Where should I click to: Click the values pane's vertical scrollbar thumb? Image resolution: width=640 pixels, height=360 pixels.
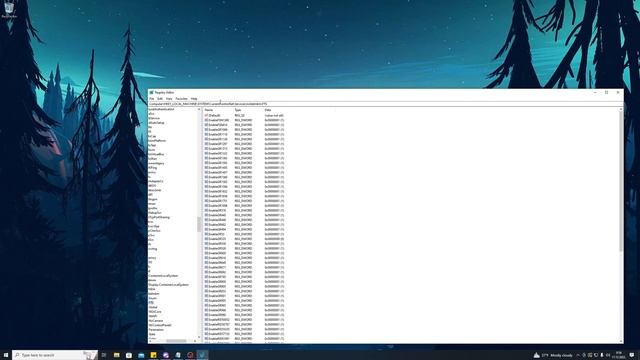pyautogui.click(x=621, y=182)
